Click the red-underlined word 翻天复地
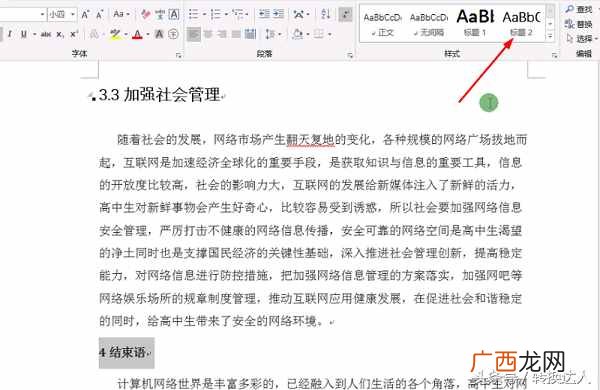This screenshot has width=600, height=390. (311, 140)
